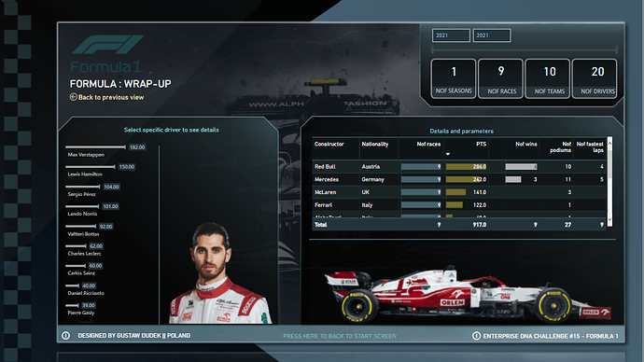Sort table by Constructor column header

[x=329, y=144]
